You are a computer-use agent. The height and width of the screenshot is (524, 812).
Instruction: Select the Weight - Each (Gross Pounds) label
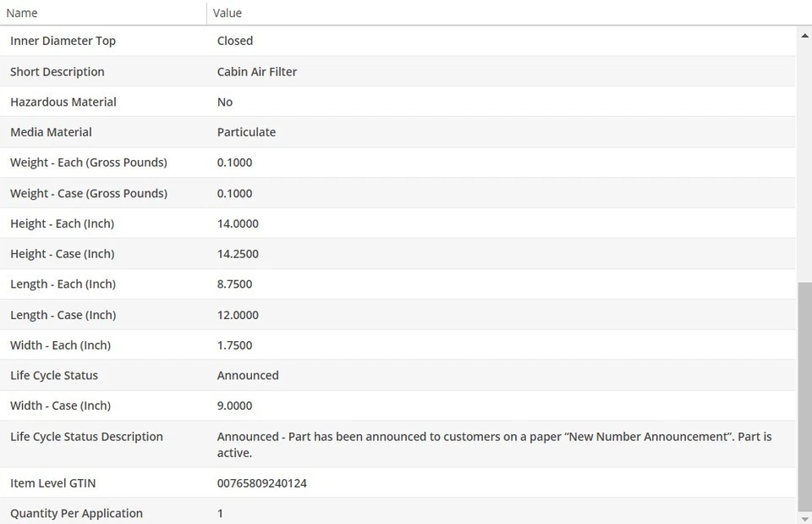89,163
